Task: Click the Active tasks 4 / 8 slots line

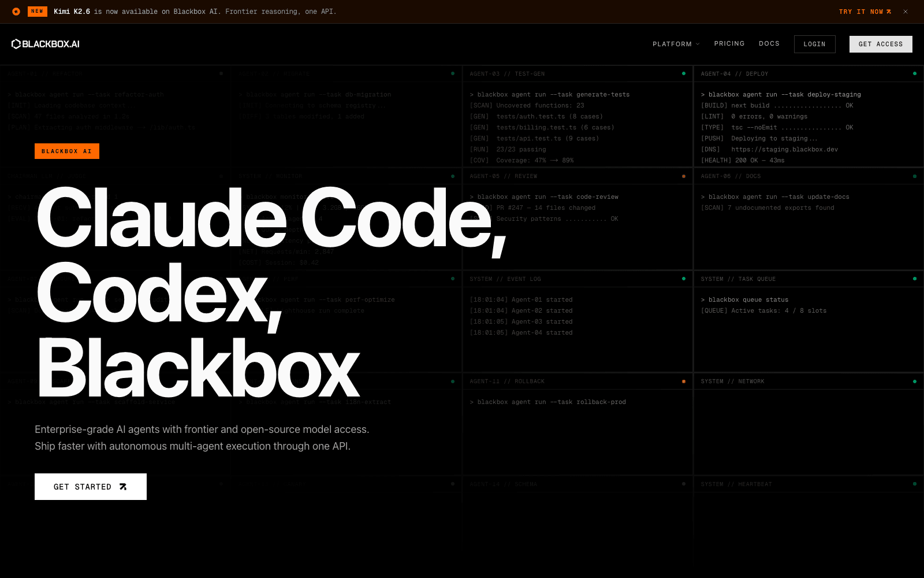Action: 763,310
